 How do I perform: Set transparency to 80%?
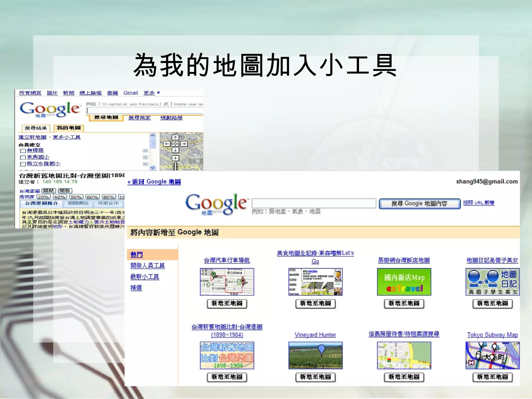click(x=109, y=197)
